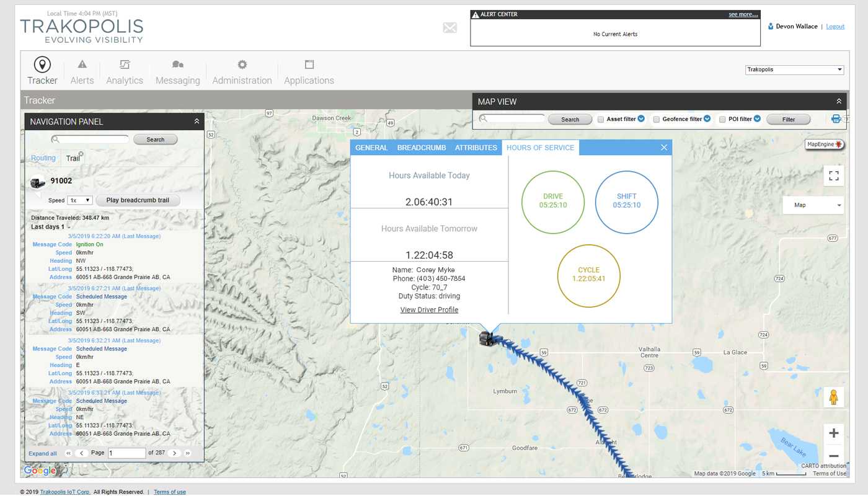Zoom out on the map

pos(834,456)
